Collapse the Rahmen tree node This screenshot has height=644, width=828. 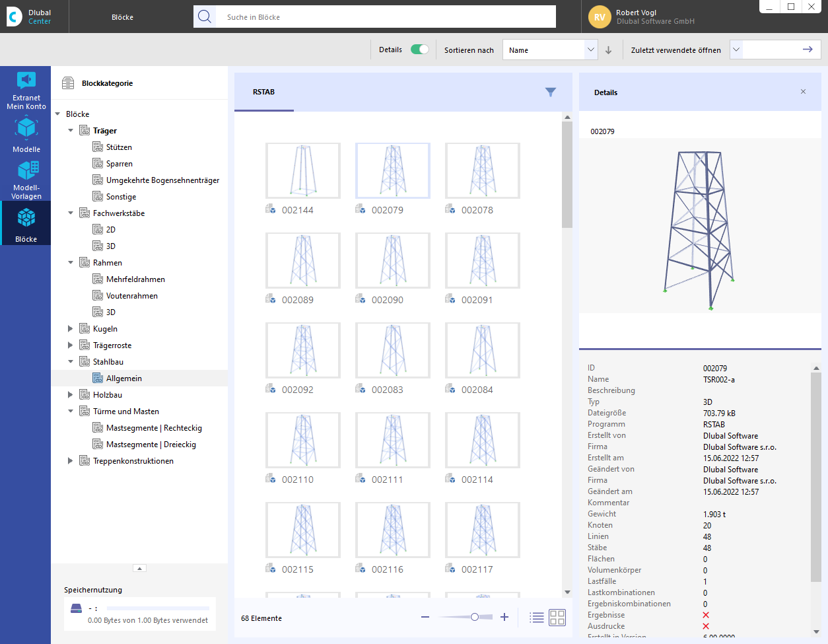[x=71, y=263]
